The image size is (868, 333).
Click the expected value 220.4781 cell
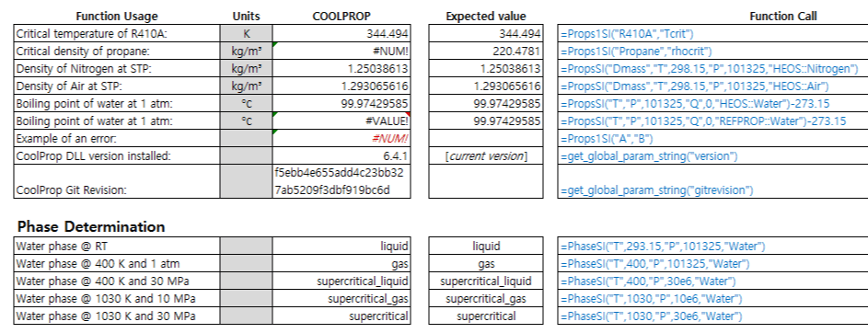[486, 52]
